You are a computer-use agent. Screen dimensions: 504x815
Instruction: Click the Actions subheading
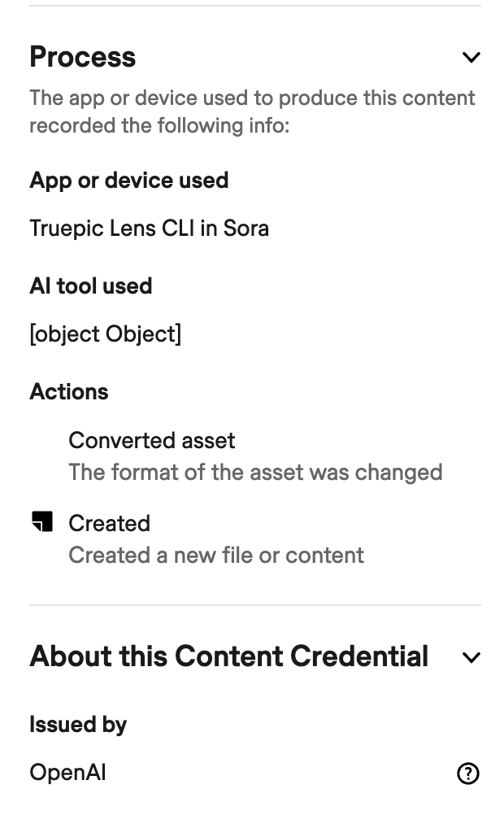point(69,392)
